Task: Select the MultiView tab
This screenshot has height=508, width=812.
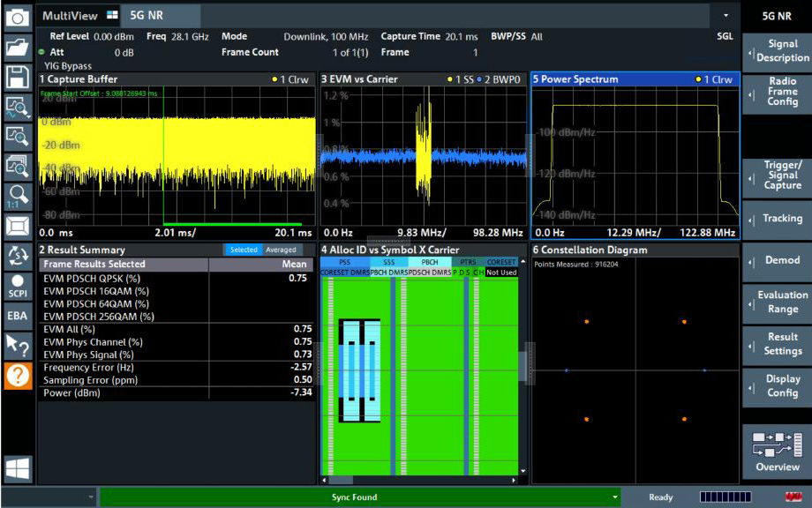Action: (71, 16)
